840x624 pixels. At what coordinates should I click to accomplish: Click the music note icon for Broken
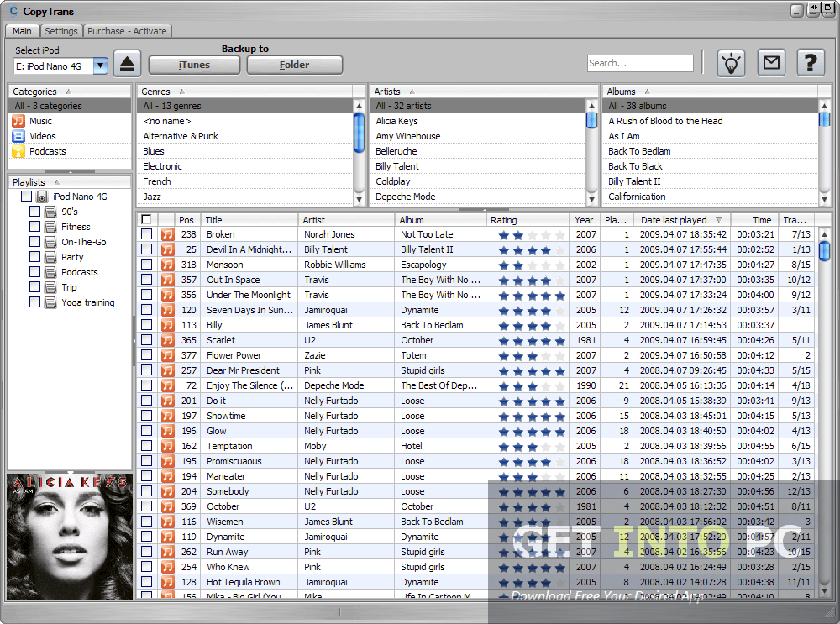coord(168,234)
